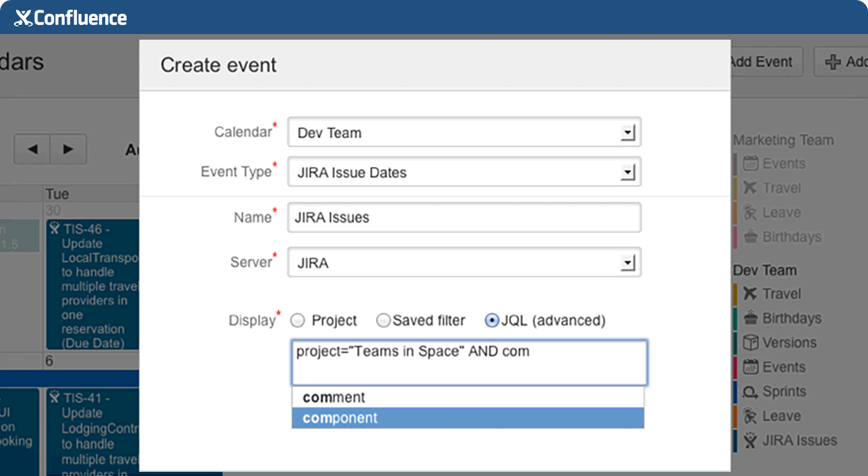The height and width of the screenshot is (476, 868).
Task: Go to the next calendar period
Action: (x=68, y=149)
